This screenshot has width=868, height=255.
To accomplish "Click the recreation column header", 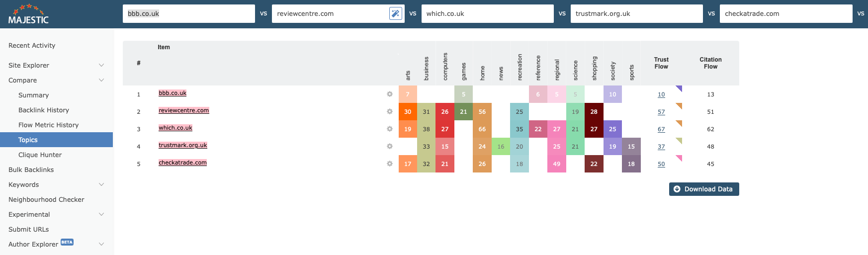I will coord(520,67).
